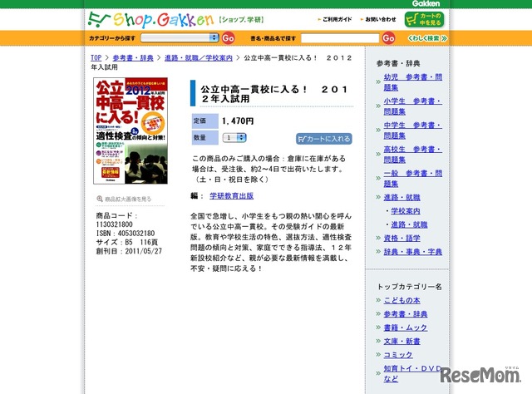Click the 数量 label cell
Image resolution: width=532 pixels, height=394 pixels.
tap(205, 138)
